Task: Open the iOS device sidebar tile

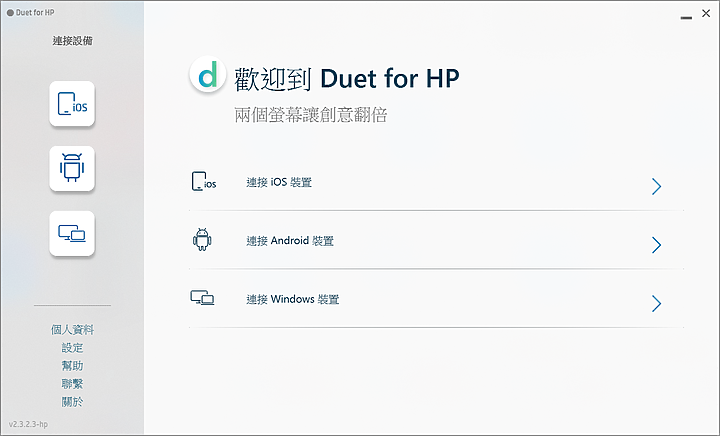Action: [x=72, y=104]
